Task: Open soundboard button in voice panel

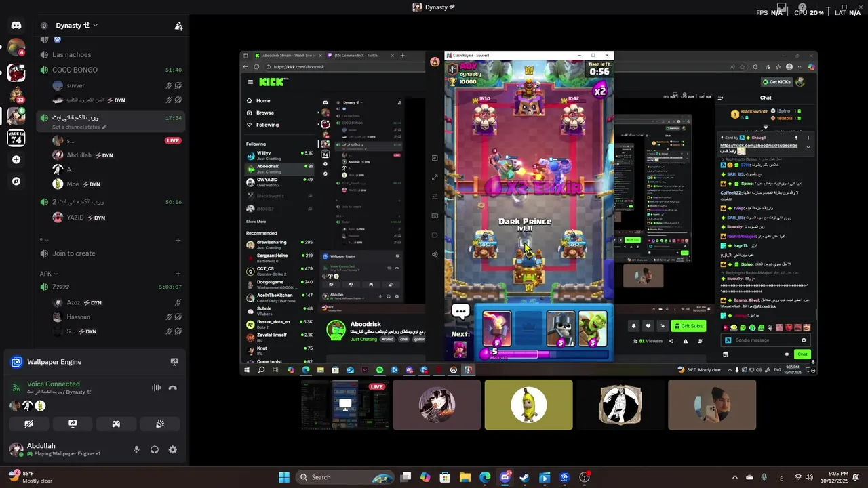Action: click(160, 424)
